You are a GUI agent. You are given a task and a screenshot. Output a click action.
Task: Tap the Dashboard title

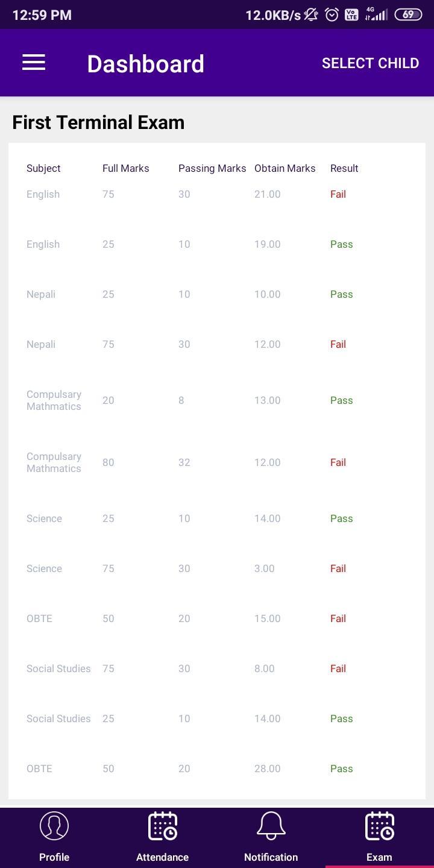(x=146, y=64)
